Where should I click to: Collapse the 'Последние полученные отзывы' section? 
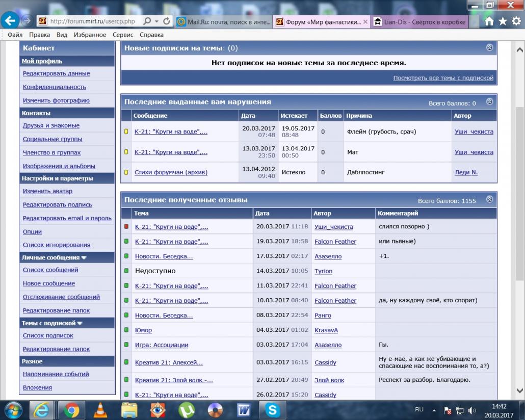click(x=489, y=199)
